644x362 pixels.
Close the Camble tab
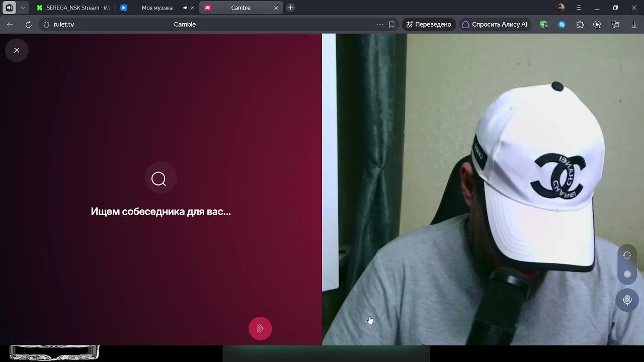click(x=276, y=8)
